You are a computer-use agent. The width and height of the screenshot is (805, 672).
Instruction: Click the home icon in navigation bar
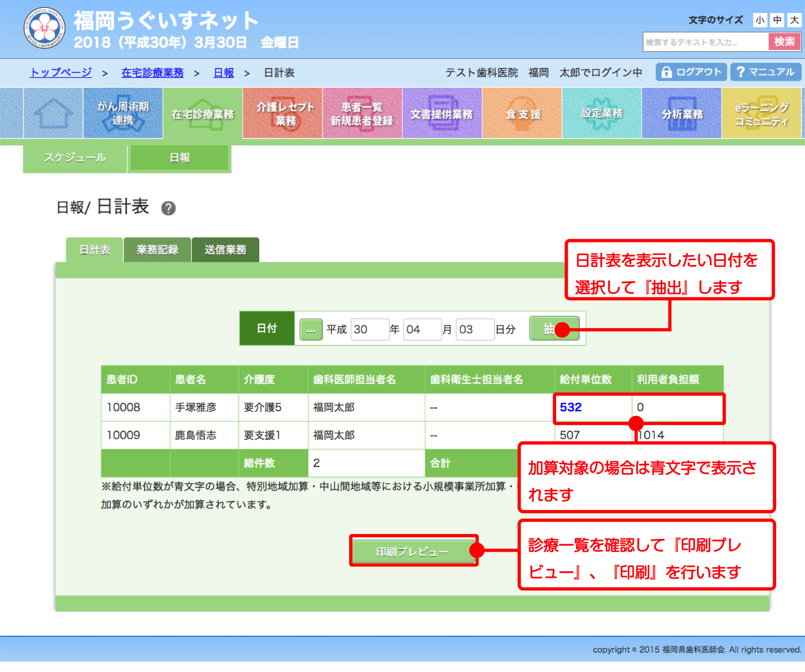pyautogui.click(x=53, y=113)
